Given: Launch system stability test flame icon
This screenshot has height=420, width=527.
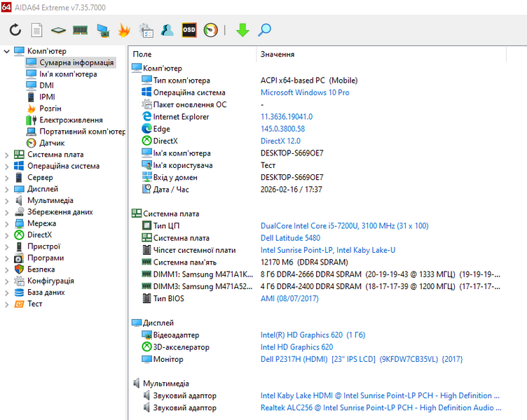Looking at the screenshot, I should pos(124,30).
